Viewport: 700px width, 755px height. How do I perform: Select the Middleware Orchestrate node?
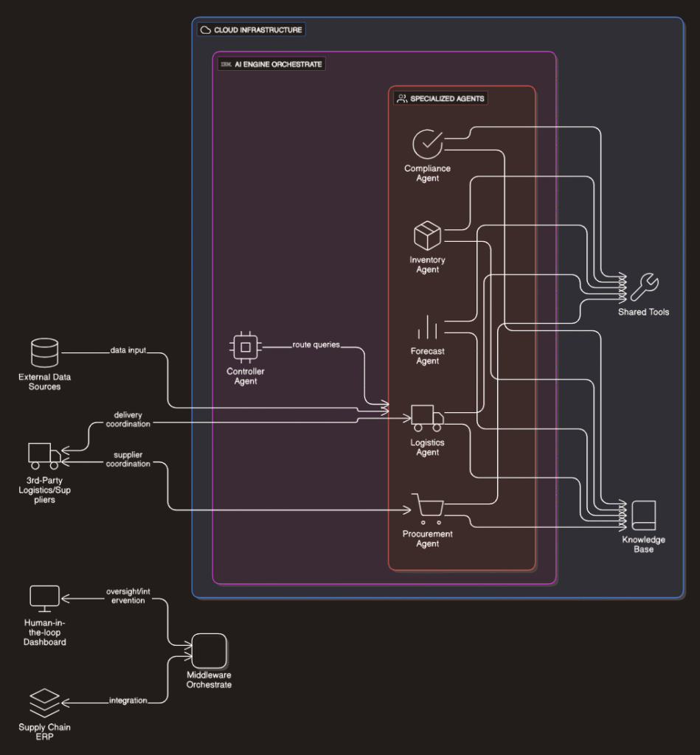tap(208, 650)
